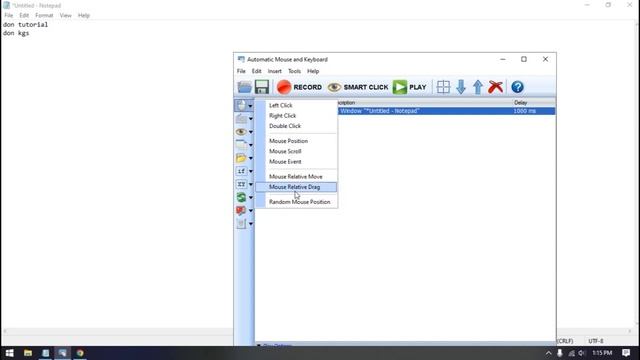Select the Window "*Untitled - Notepad" action row

pos(447,111)
